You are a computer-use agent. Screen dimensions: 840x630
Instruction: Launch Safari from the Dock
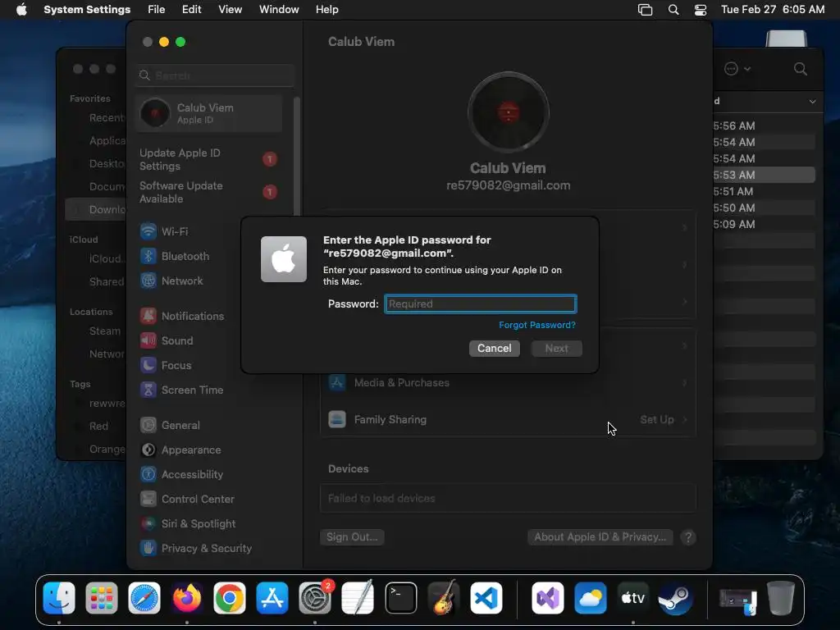(144, 598)
